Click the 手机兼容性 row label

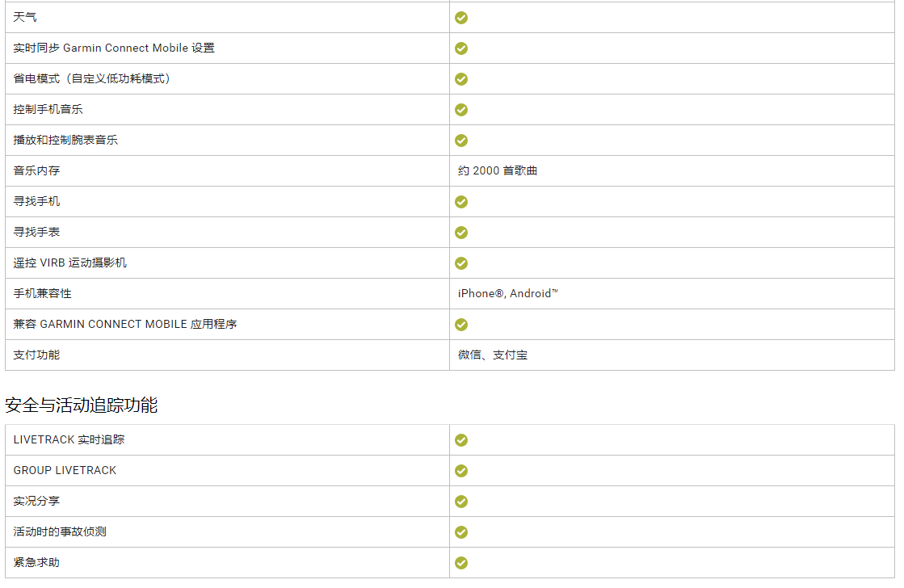pos(43,294)
